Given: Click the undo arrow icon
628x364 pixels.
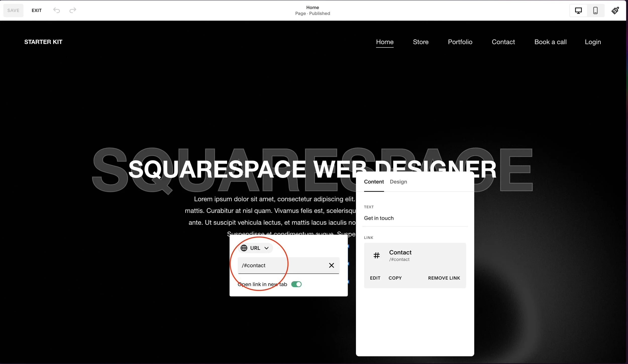Looking at the screenshot, I should click(57, 10).
